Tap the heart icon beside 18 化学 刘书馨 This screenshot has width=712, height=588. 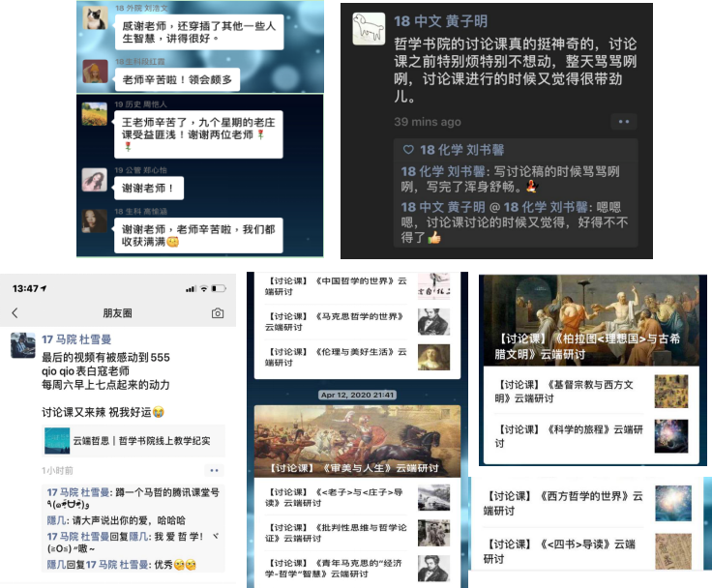tap(408, 149)
